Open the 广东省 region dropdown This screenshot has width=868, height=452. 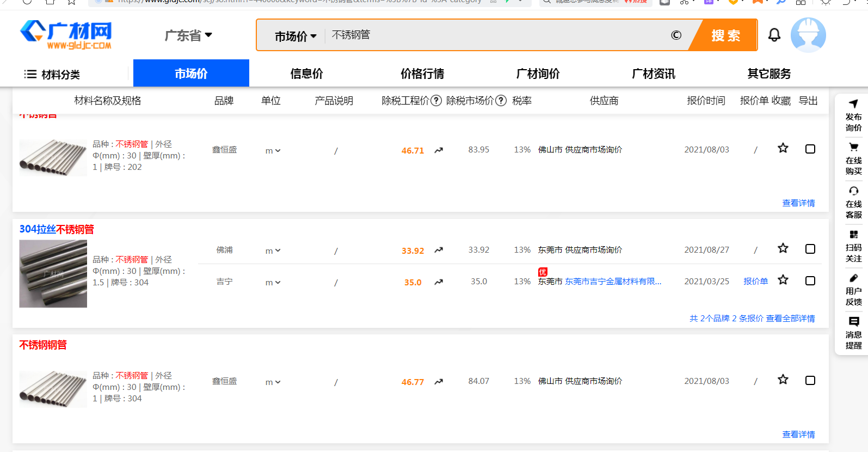point(188,36)
